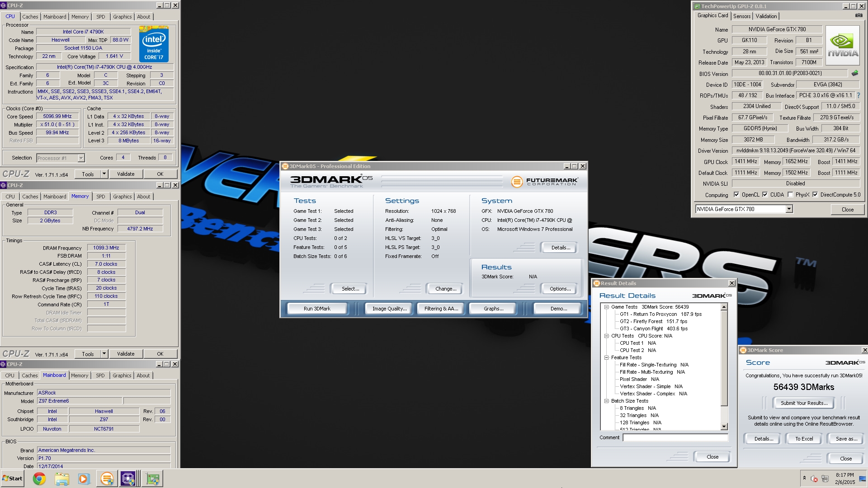This screenshot has width=868, height=488.
Task: Click Submit Your Results... button
Action: pos(804,403)
